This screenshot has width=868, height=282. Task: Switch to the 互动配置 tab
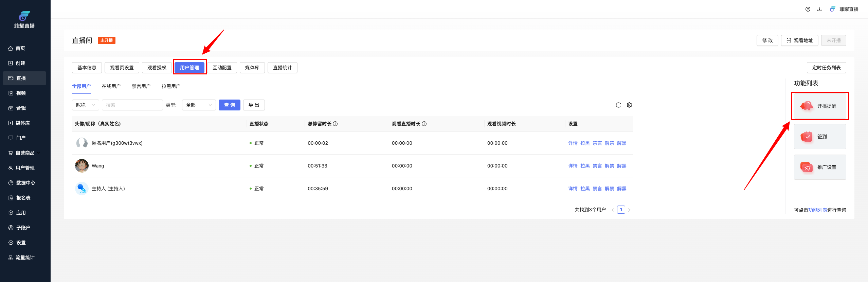(222, 68)
